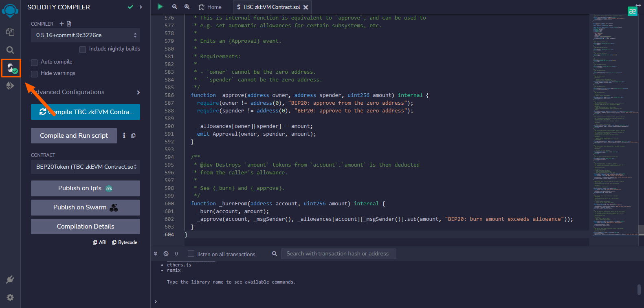Open the Remix home logo icon
The height and width of the screenshot is (308, 644).
pos(10,11)
